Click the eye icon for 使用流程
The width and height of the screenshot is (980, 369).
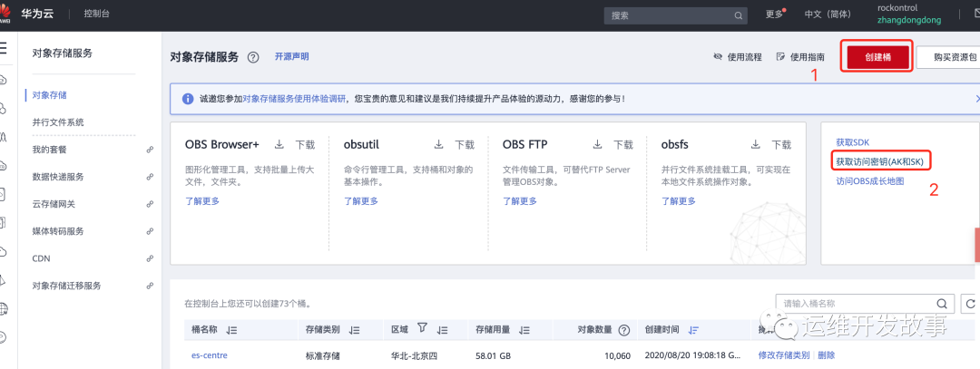point(718,57)
